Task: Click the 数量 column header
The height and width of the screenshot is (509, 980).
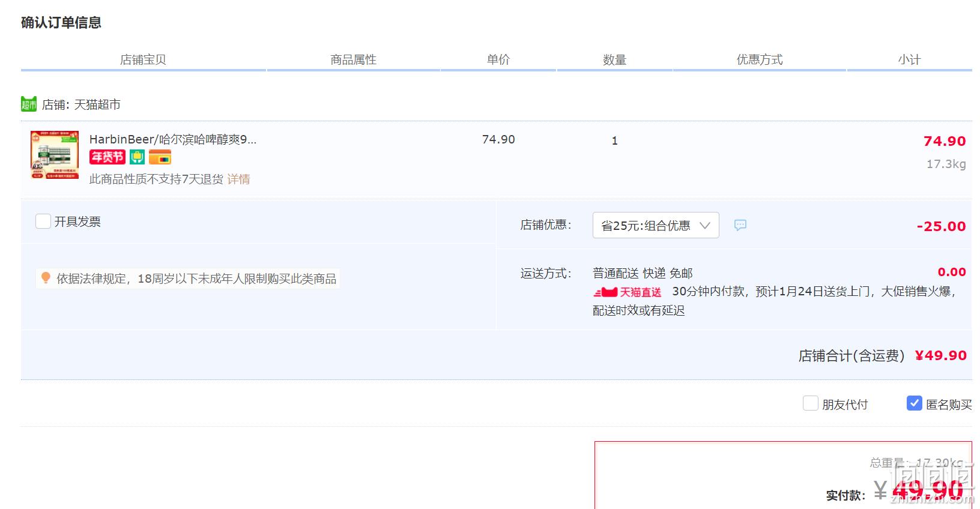Action: pos(614,59)
